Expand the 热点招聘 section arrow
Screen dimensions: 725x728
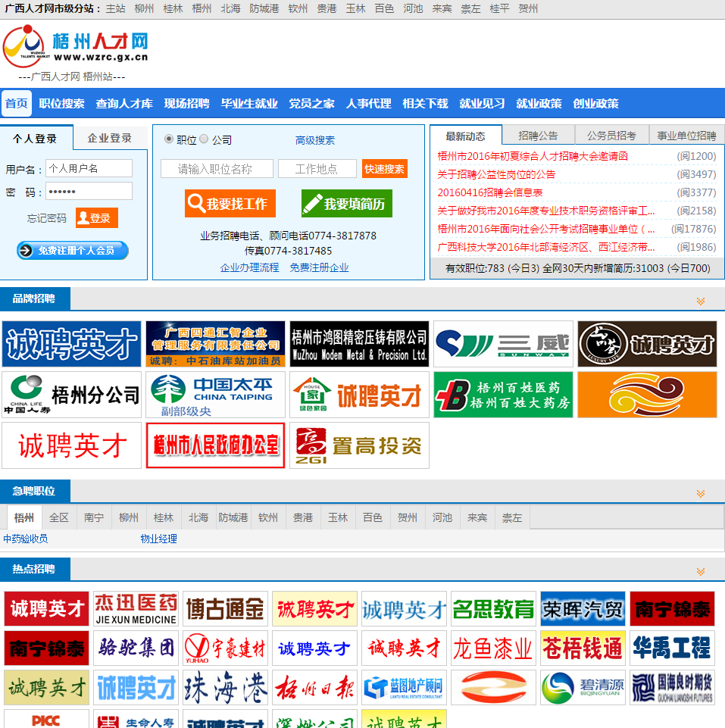pos(701,571)
